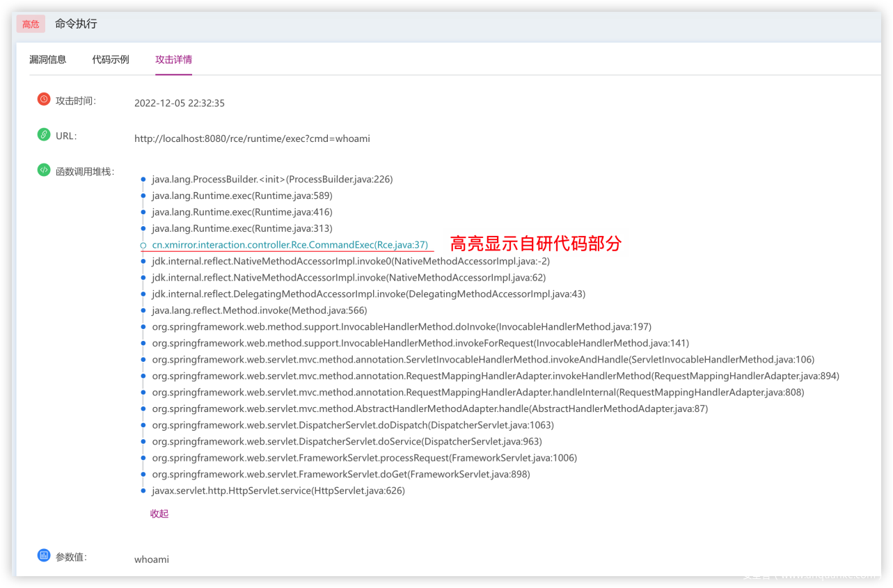This screenshot has height=588, width=893.
Task: Click the 参数值 field label
Action: pyautogui.click(x=72, y=557)
